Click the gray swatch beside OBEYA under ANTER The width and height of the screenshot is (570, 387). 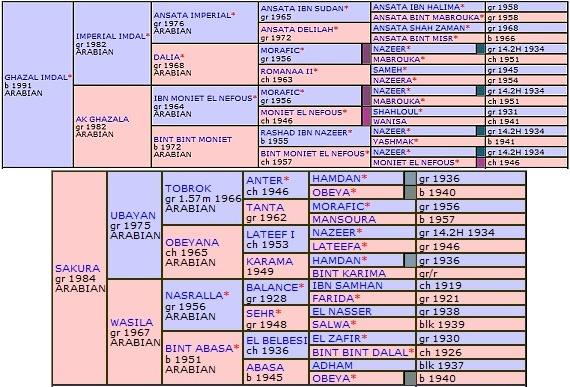(410, 192)
